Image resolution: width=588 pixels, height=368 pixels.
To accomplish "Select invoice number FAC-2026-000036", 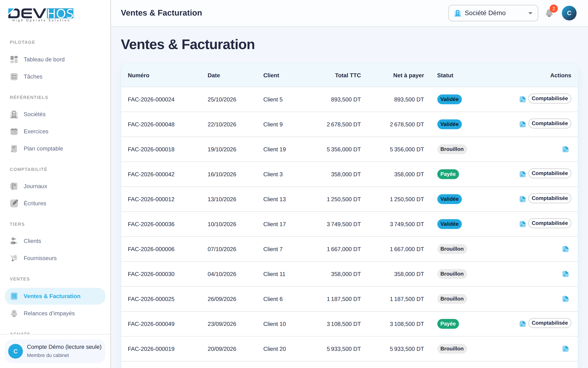I will click(151, 224).
